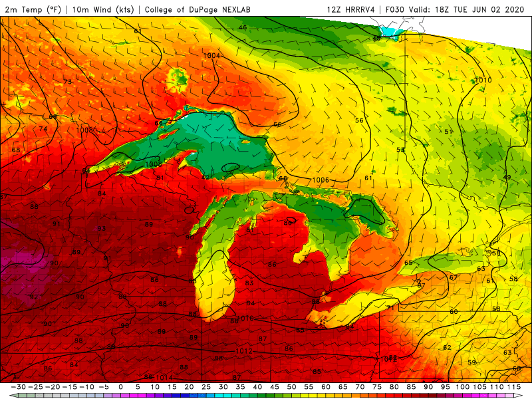
Task: Click the 92 degree temperature reading
Action: point(34,297)
